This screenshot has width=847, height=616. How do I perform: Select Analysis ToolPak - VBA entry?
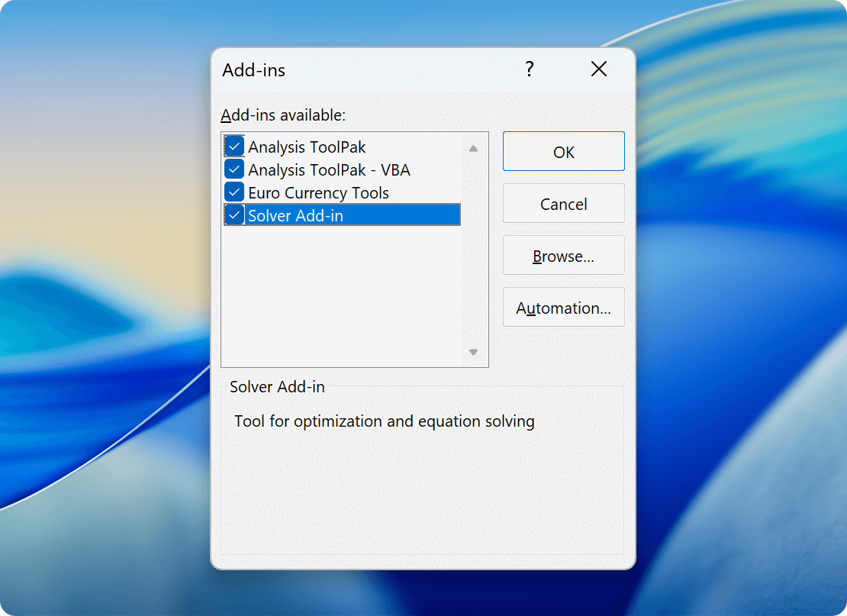328,169
